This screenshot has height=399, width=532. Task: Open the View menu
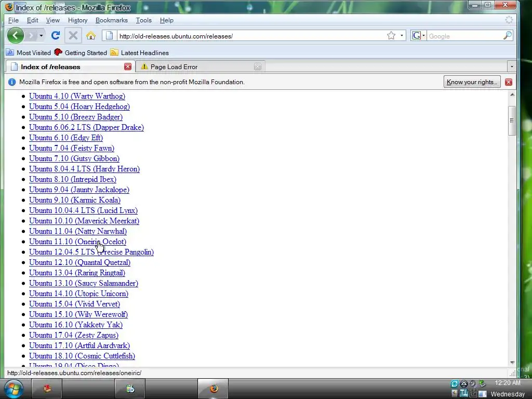tap(52, 20)
